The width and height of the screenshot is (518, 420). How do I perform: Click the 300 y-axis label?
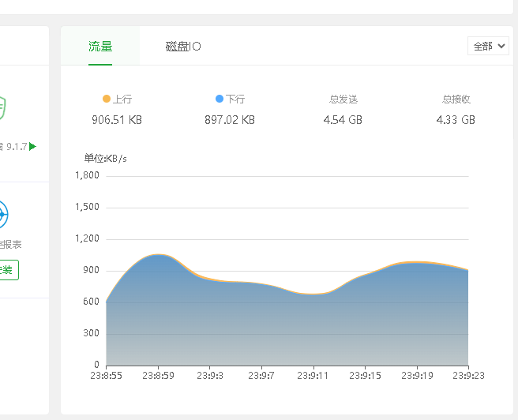(91, 333)
